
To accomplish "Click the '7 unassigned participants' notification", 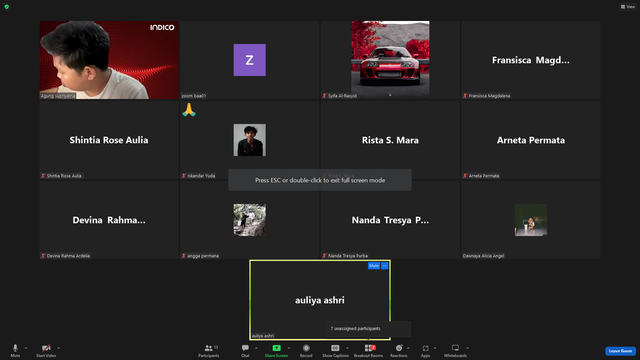I will click(368, 329).
